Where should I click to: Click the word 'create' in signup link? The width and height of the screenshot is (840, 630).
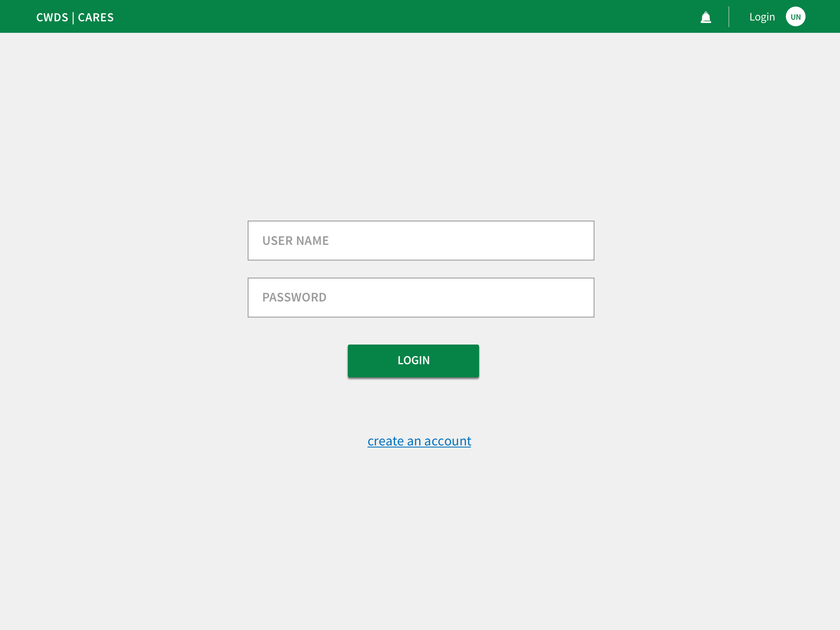386,441
